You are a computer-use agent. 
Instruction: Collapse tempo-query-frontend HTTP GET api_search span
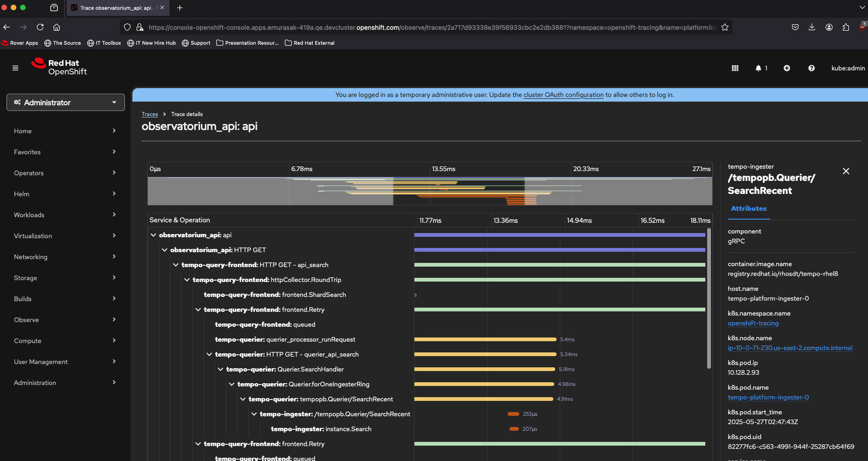point(176,265)
